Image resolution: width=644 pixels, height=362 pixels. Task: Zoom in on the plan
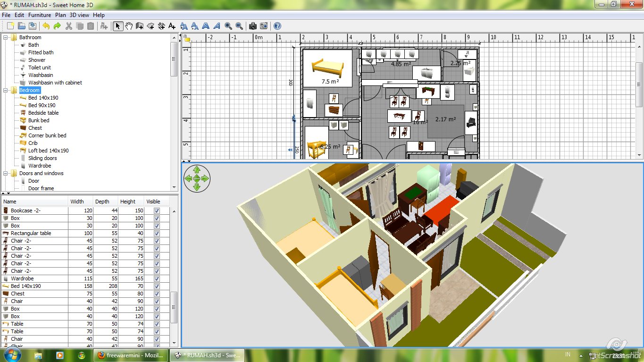pyautogui.click(x=228, y=26)
